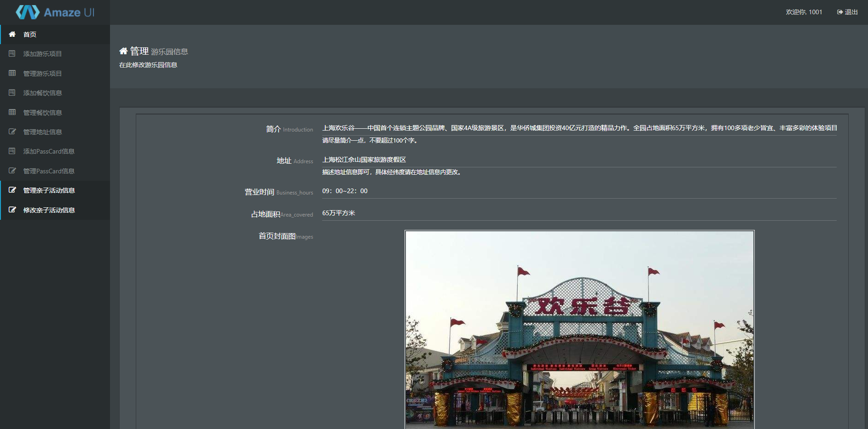The image size is (868, 429).
Task: Click the form icon beside 添加餐饮信息
Action: (x=12, y=93)
